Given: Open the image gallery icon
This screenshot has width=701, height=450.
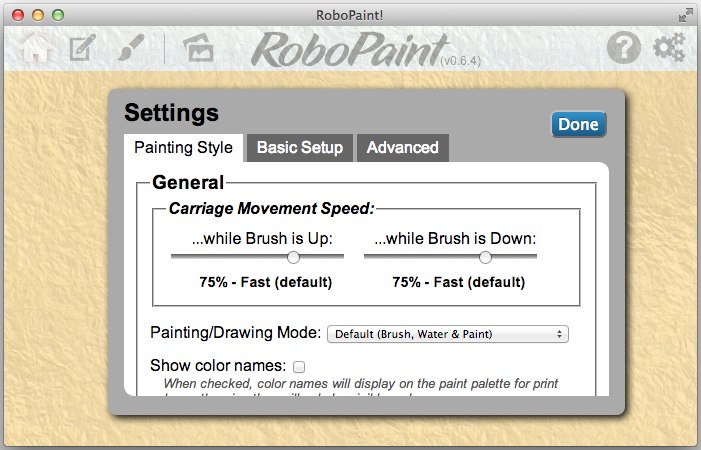Looking at the screenshot, I should click(198, 47).
